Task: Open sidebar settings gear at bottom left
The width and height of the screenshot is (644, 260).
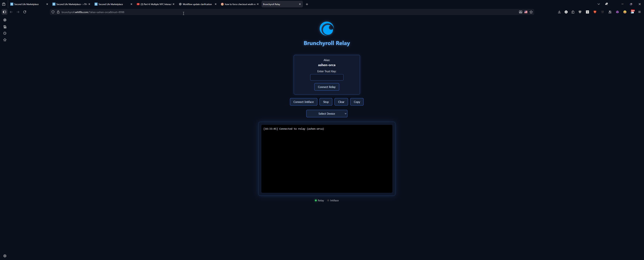Action: click(x=5, y=256)
